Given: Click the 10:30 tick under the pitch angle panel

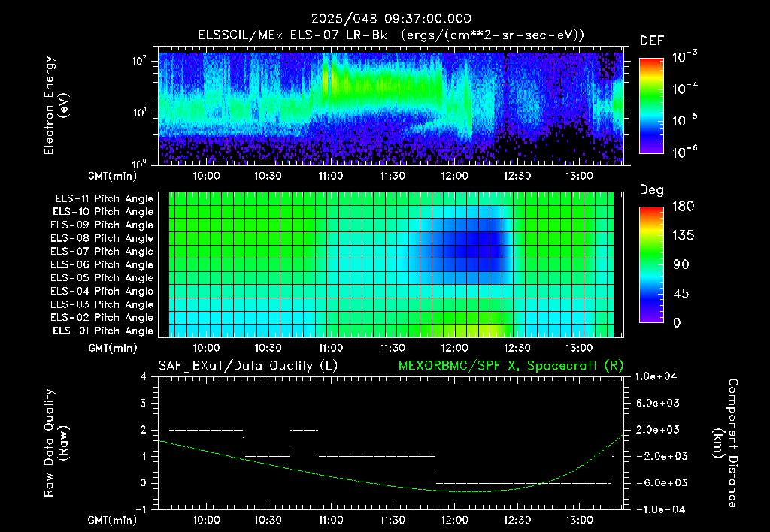Looking at the screenshot, I should (268, 348).
